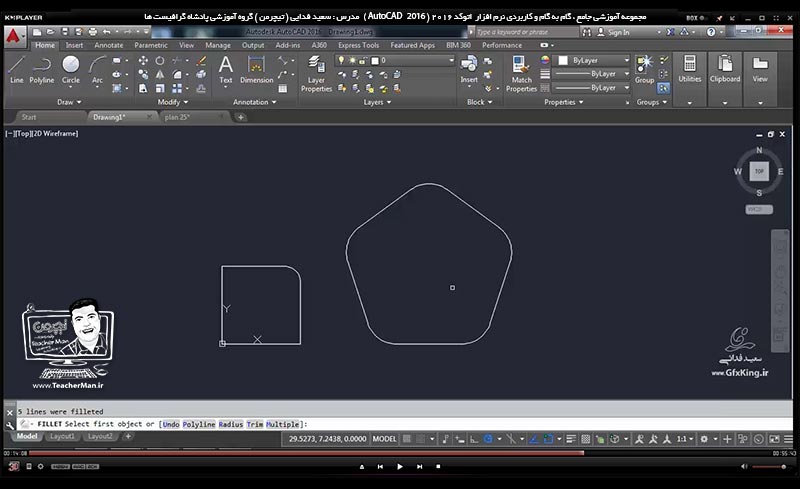Image resolution: width=800 pixels, height=489 pixels.
Task: Toggle ortho mode in status bar
Action: 474,439
